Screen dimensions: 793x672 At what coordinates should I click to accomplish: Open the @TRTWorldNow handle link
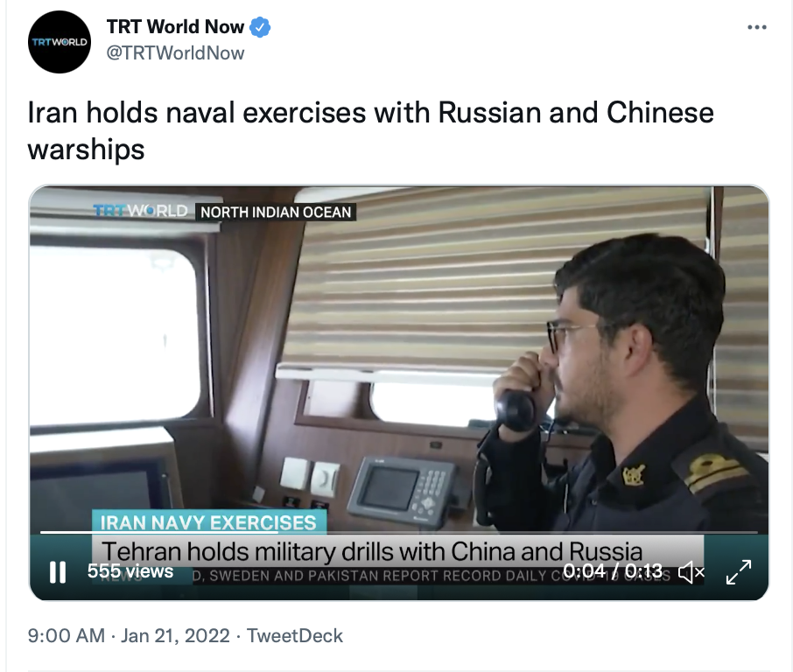[175, 53]
